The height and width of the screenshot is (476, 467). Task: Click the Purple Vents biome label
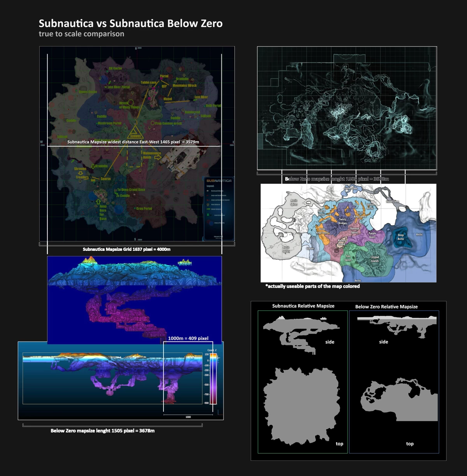[372, 235]
